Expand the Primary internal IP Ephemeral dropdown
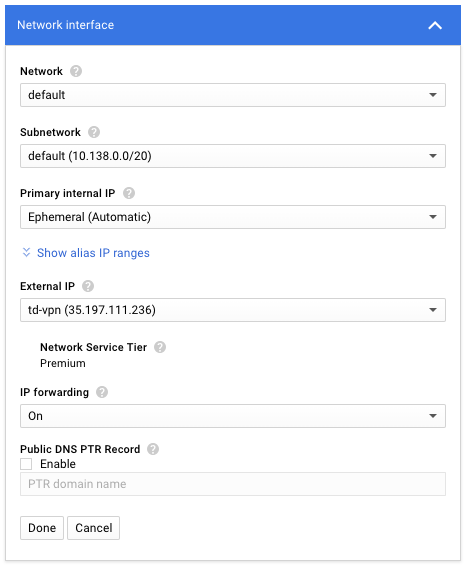467x569 pixels. (233, 217)
